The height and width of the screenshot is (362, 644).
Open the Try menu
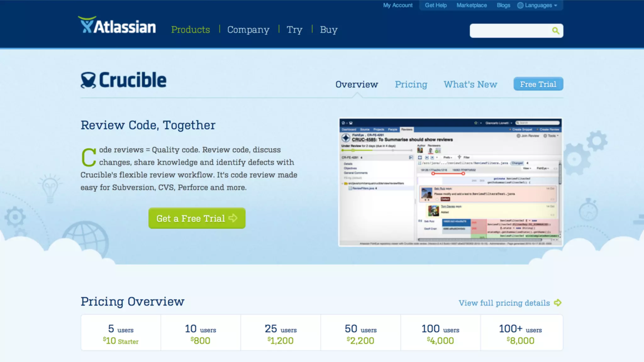point(294,30)
